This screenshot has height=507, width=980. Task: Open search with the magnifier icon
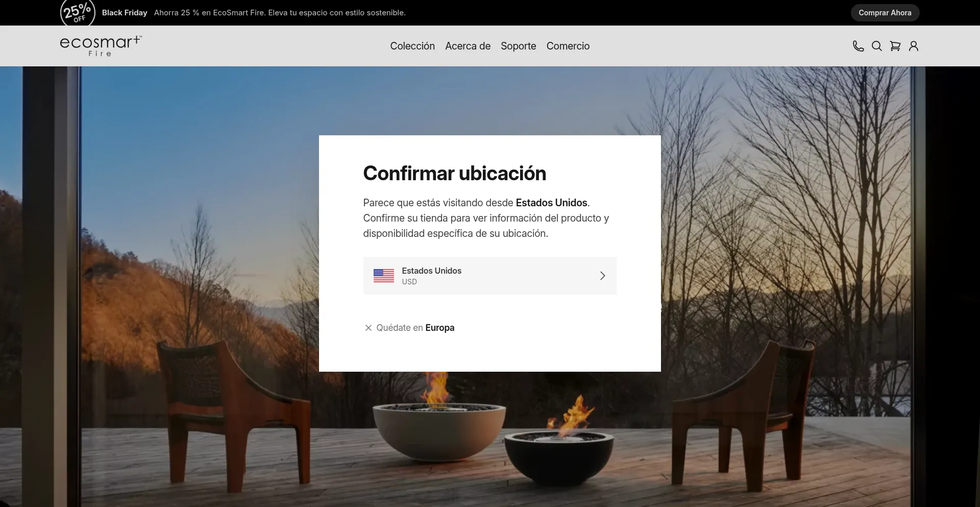point(876,46)
